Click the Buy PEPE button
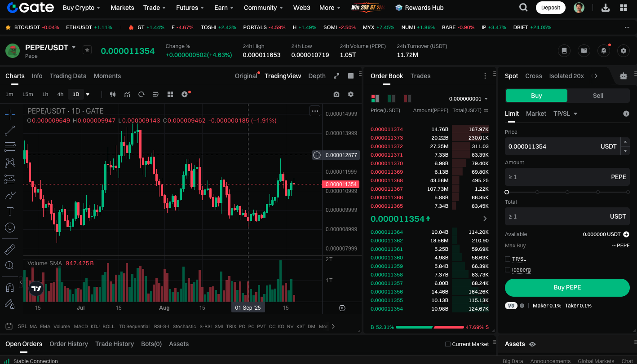The height and width of the screenshot is (364, 637). [x=567, y=288]
